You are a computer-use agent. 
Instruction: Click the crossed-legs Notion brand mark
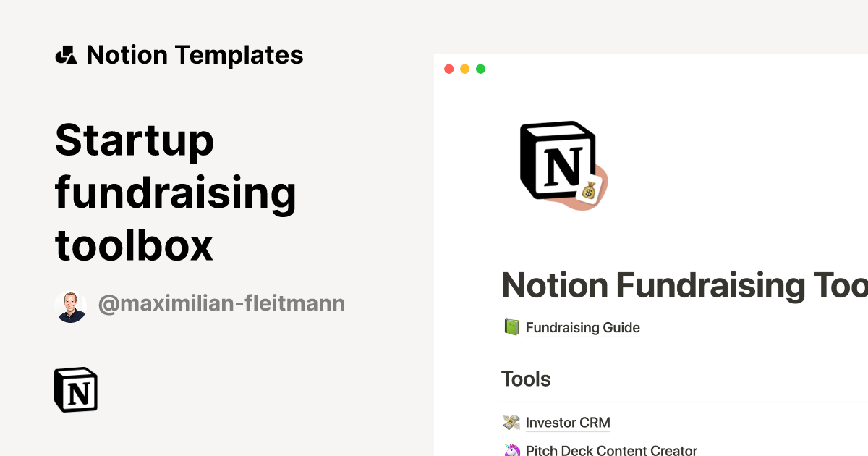point(67,54)
